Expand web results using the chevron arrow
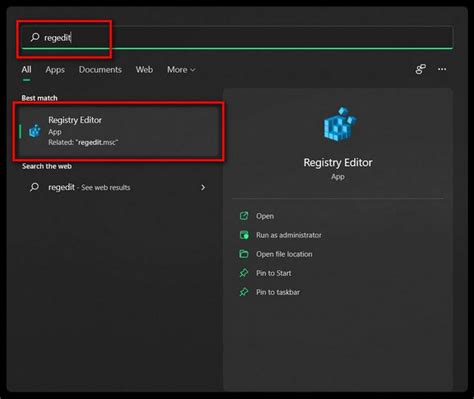This screenshot has height=399, width=474. pos(203,187)
